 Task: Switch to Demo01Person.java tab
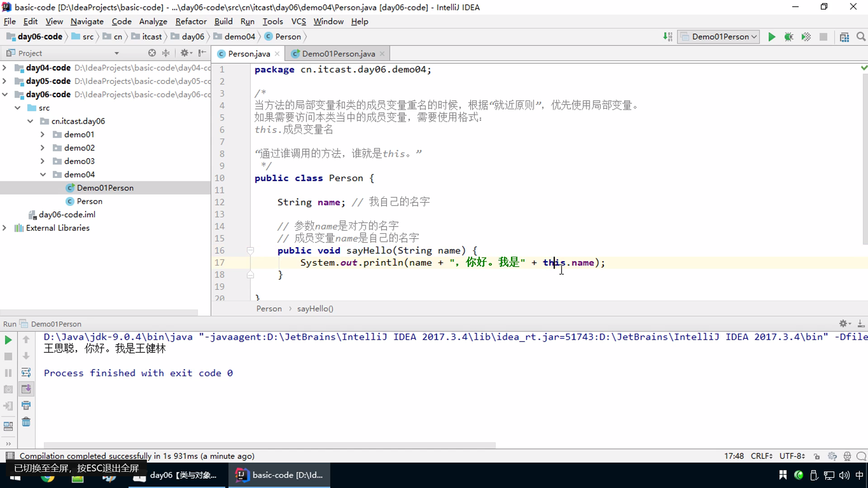click(x=338, y=54)
